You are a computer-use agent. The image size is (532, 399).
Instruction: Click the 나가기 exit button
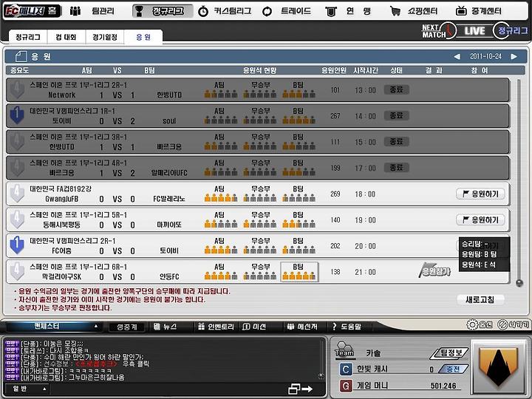[x=513, y=324]
